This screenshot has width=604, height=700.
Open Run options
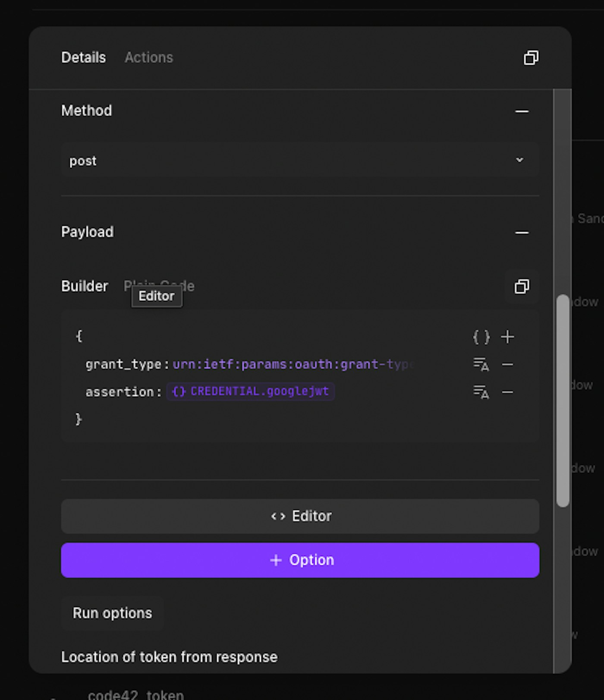click(112, 613)
